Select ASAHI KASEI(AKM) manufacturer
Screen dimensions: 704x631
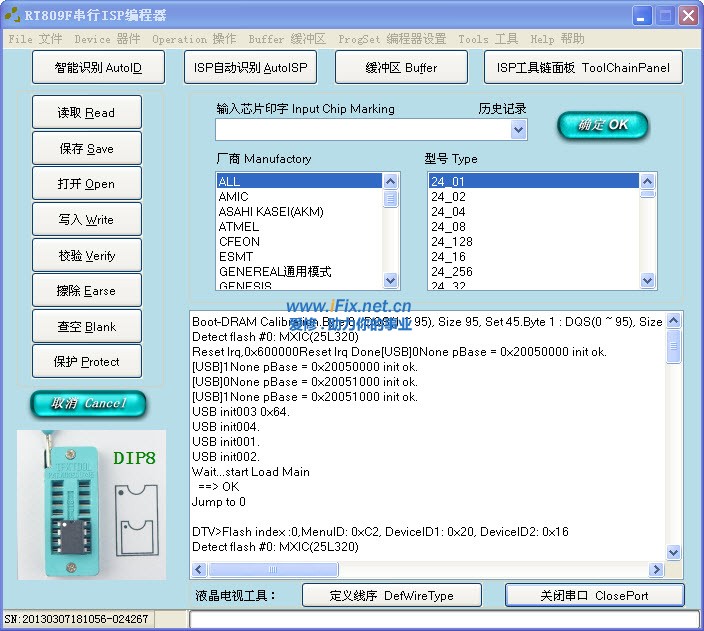tap(299, 212)
